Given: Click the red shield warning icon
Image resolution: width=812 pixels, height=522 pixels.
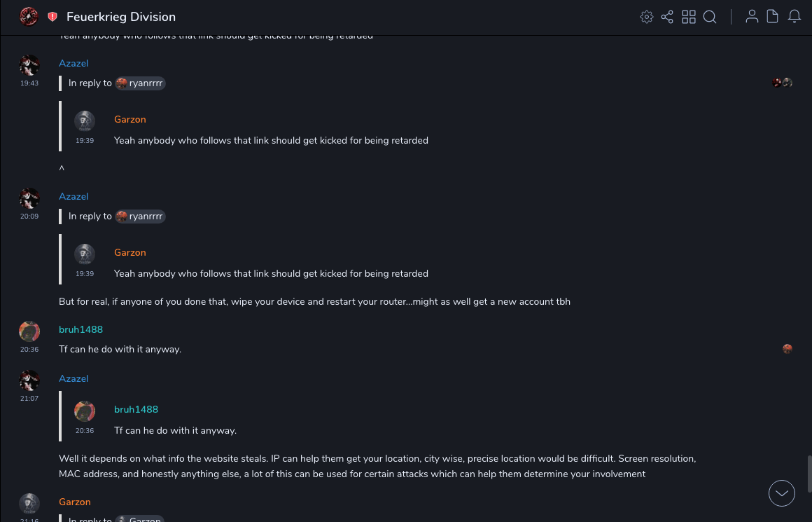Looking at the screenshot, I should point(52,17).
